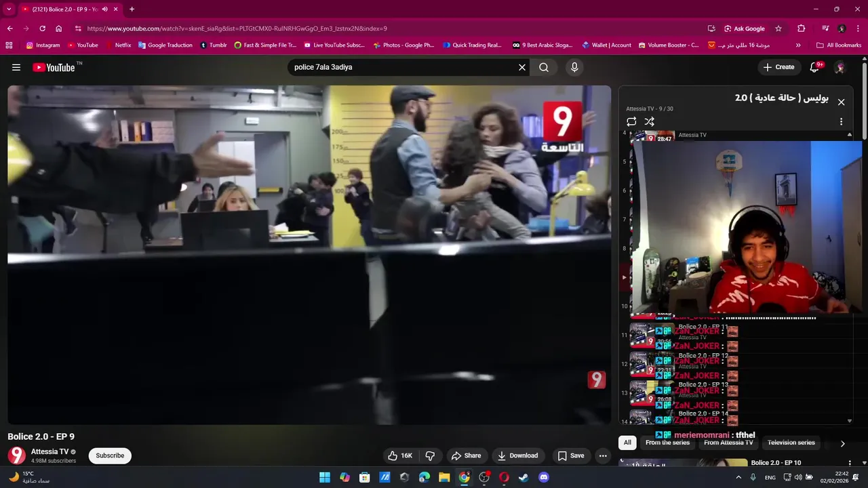The width and height of the screenshot is (868, 488).
Task: Open the Chrome apps grid in bookmarks bar
Action: pyautogui.click(x=9, y=45)
